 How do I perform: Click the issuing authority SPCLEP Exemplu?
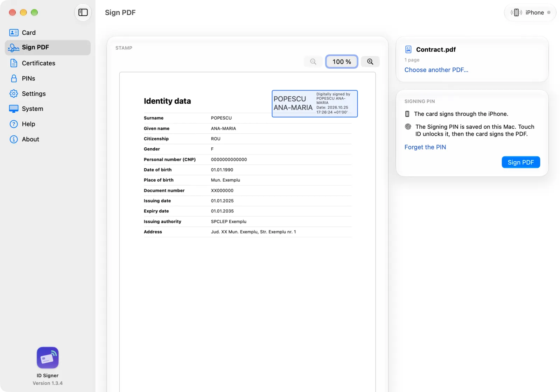[229, 222]
